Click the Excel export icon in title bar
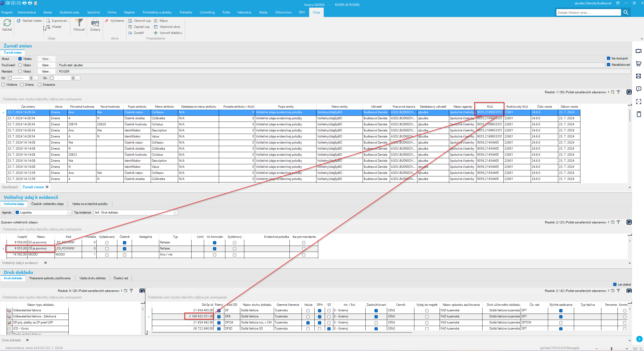This screenshot has height=351, width=644. 8,3
